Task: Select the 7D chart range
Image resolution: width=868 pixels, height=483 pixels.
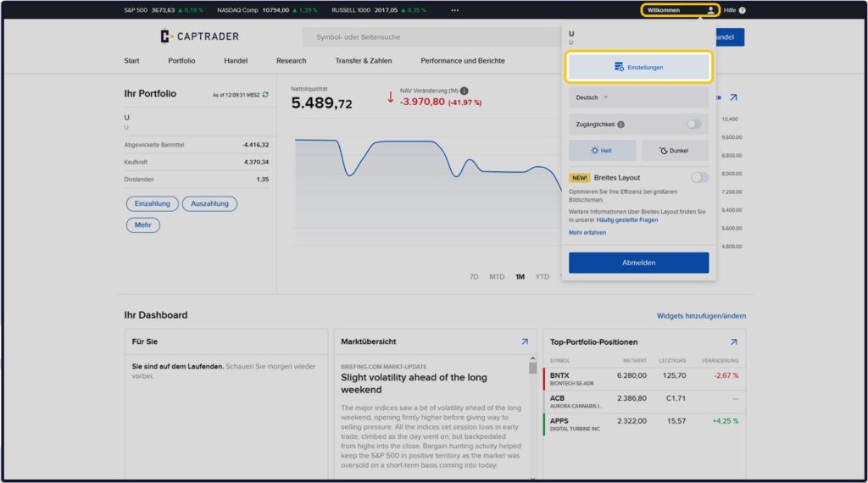Action: point(474,276)
